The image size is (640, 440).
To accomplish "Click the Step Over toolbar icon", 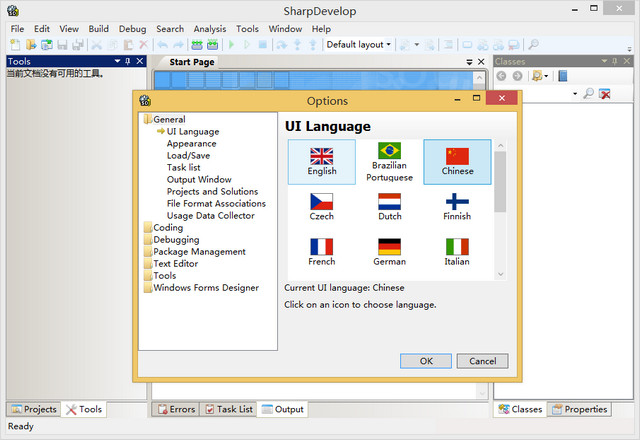I will click(282, 44).
